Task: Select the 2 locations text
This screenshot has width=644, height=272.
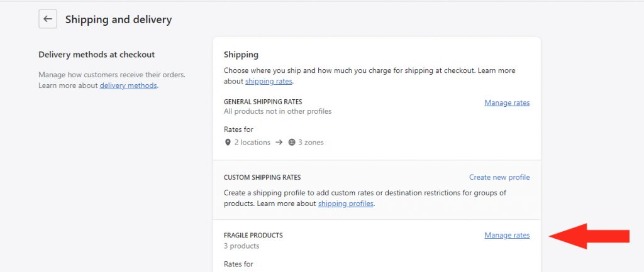Action: [x=252, y=143]
